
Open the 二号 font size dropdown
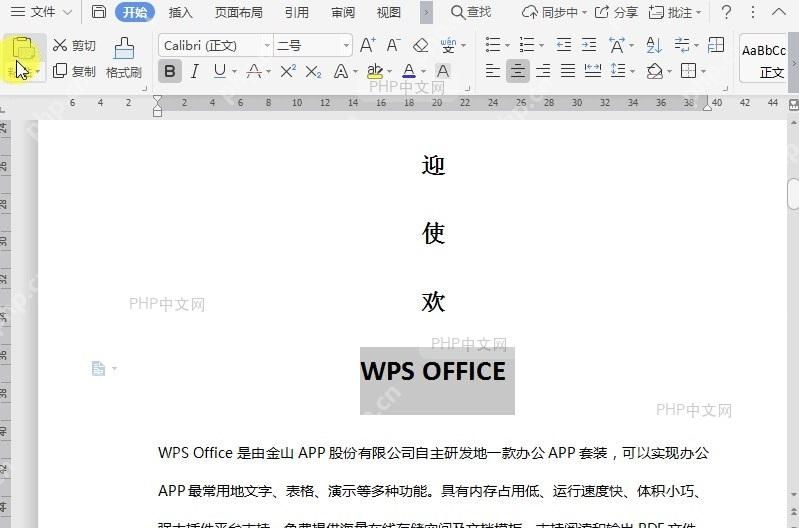(347, 45)
